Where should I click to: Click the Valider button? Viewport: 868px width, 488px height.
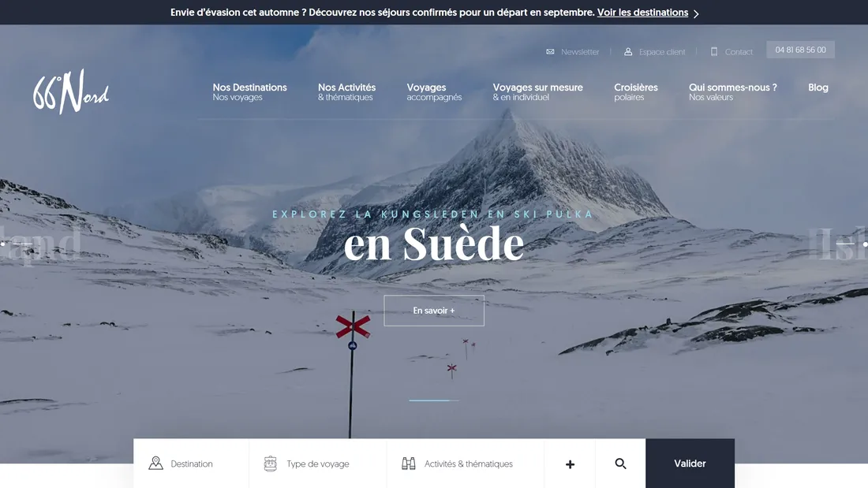pos(690,464)
